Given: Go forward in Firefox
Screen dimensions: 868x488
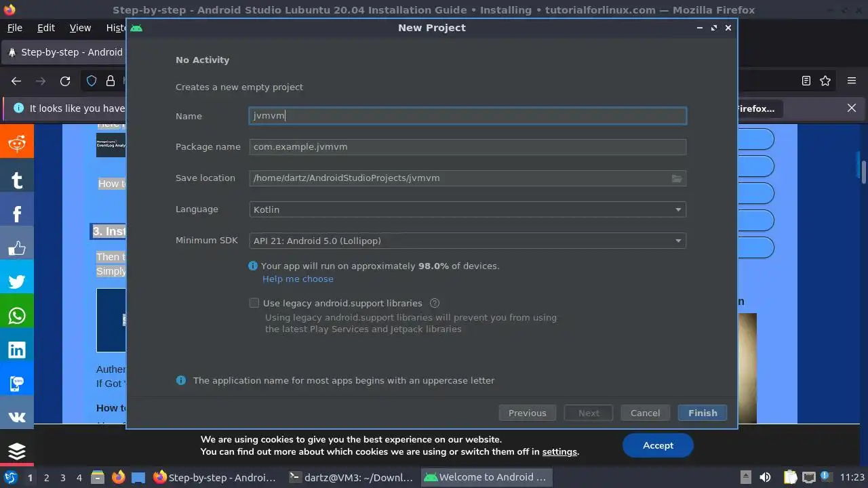Looking at the screenshot, I should coord(41,81).
